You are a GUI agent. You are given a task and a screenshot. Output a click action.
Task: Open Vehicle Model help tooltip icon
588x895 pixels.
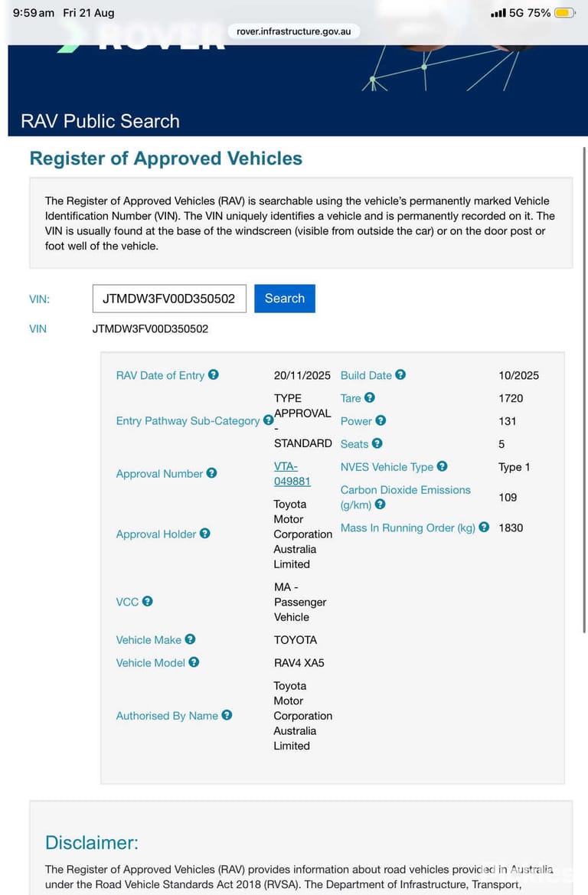click(x=194, y=662)
